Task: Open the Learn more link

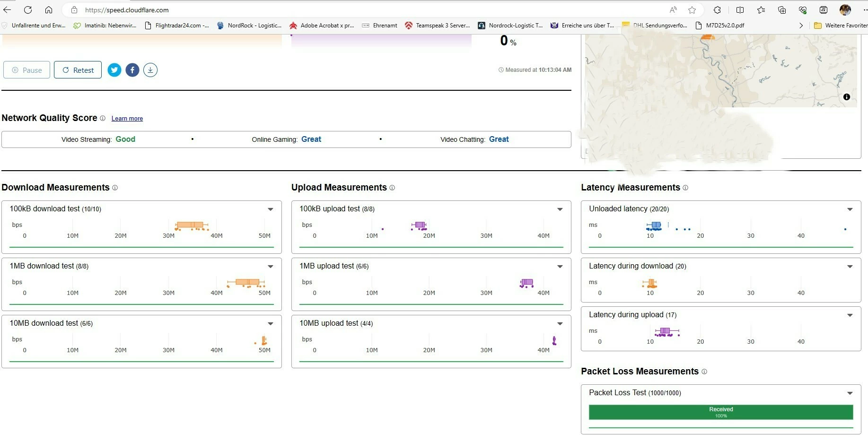Action: pos(127,119)
